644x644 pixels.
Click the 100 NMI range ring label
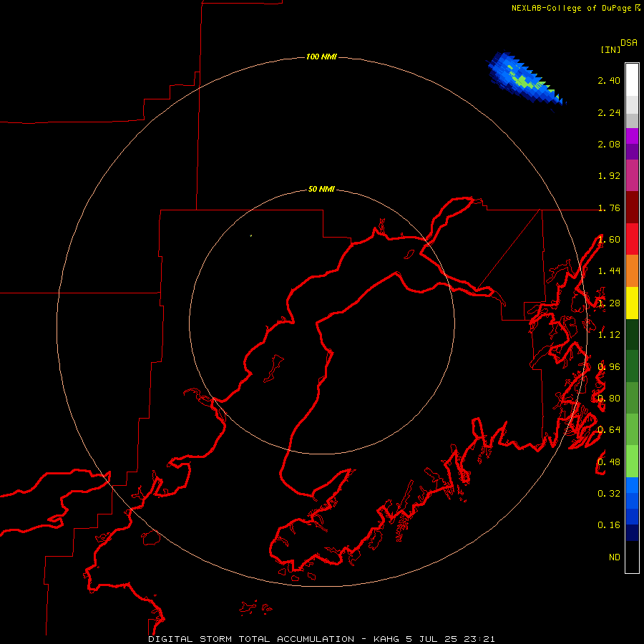click(321, 57)
